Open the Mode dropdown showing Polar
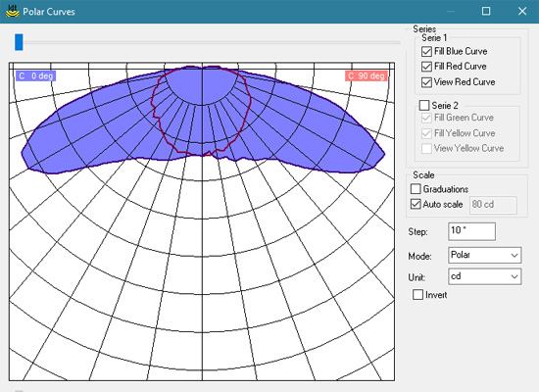 tap(485, 255)
